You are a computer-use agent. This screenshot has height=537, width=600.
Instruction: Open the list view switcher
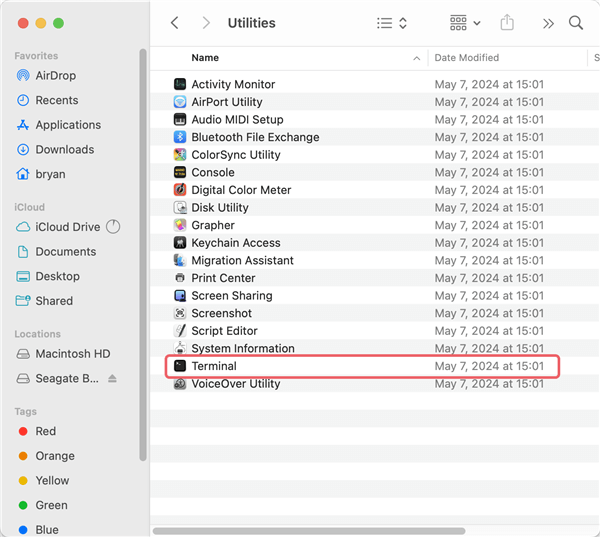click(x=392, y=23)
